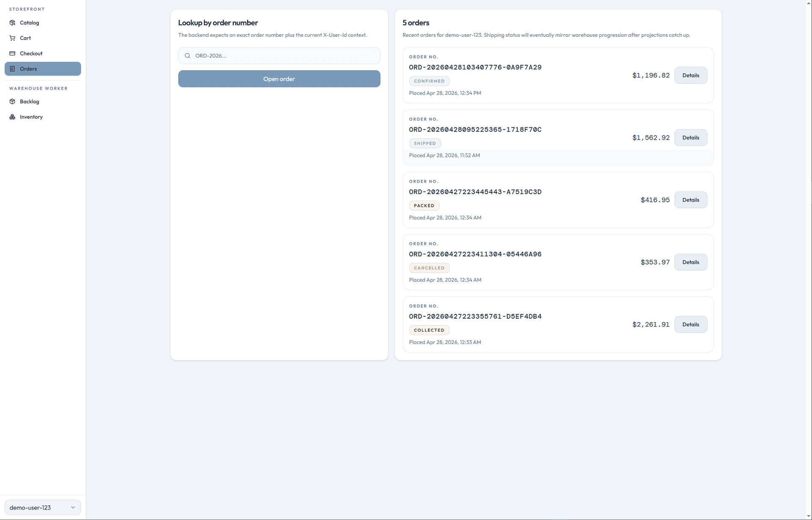This screenshot has height=520, width=812.
Task: Click the PACKED status badge
Action: [424, 205]
